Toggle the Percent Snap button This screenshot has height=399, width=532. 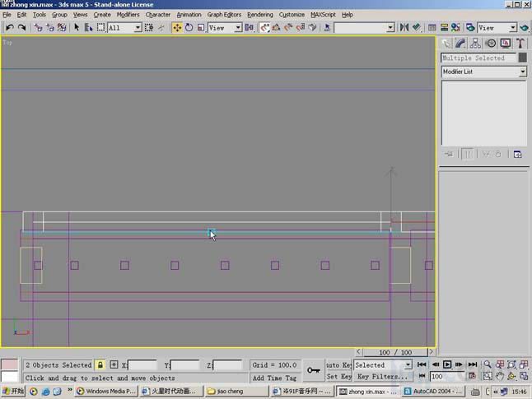pyautogui.click(x=288, y=27)
